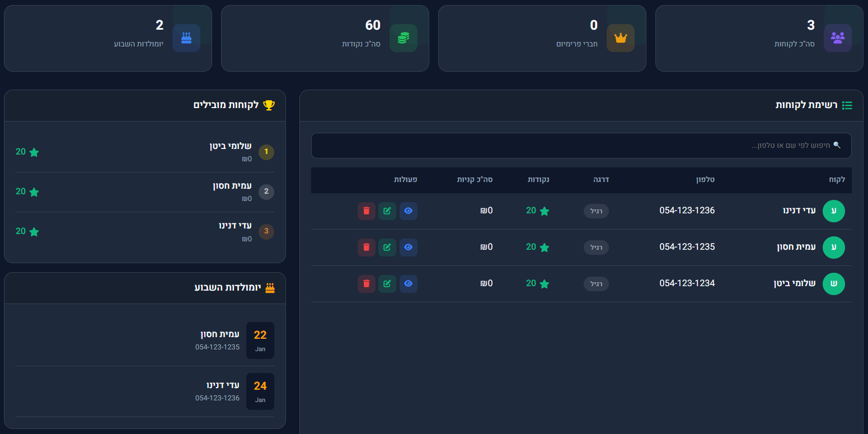Delete customer שלומי ביטון with trash icon
The image size is (868, 434).
point(366,284)
